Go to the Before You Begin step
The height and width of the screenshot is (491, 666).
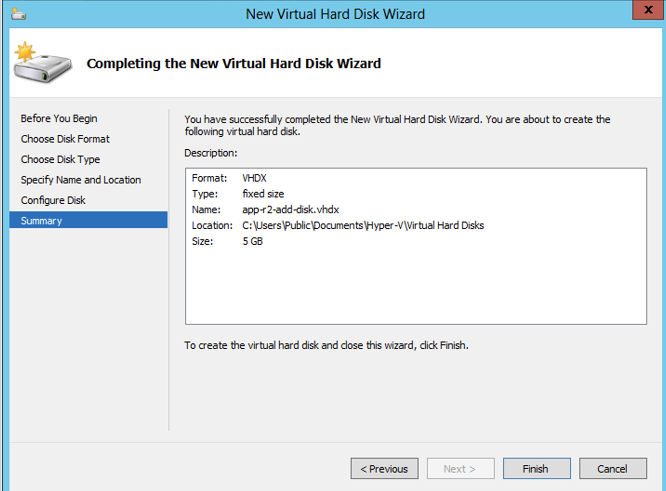click(59, 119)
